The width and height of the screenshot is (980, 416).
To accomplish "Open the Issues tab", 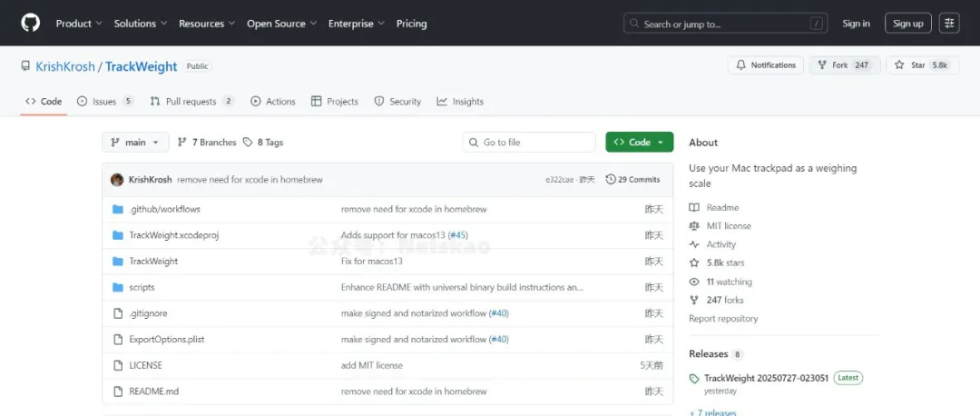I will 105,102.
